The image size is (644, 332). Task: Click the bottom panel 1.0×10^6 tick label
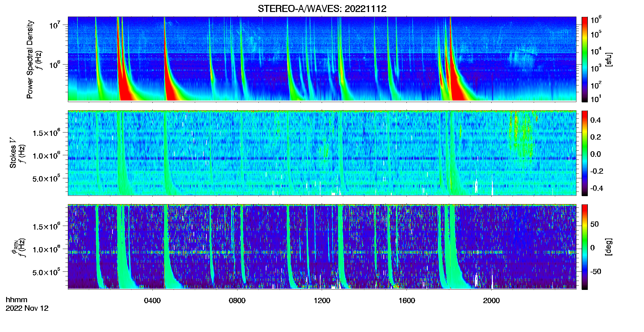coord(46,249)
